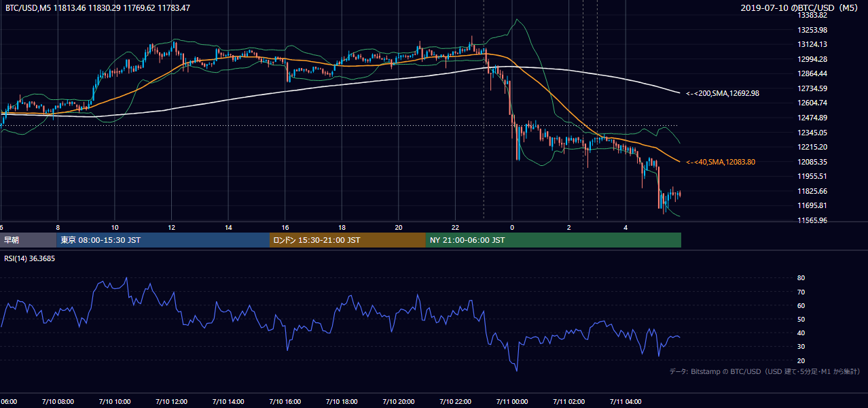Click date axis label 7/10 08:00

pos(58,402)
